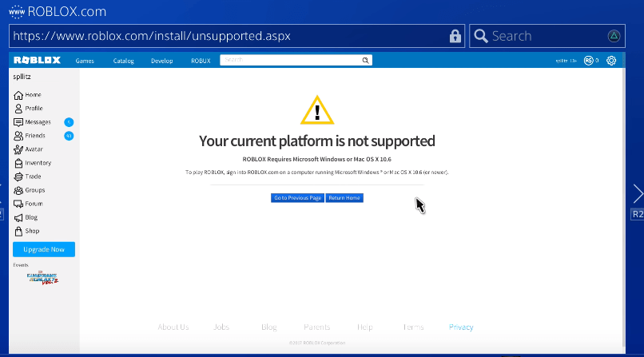
Task: Open the Privacy footer link
Action: pyautogui.click(x=461, y=327)
